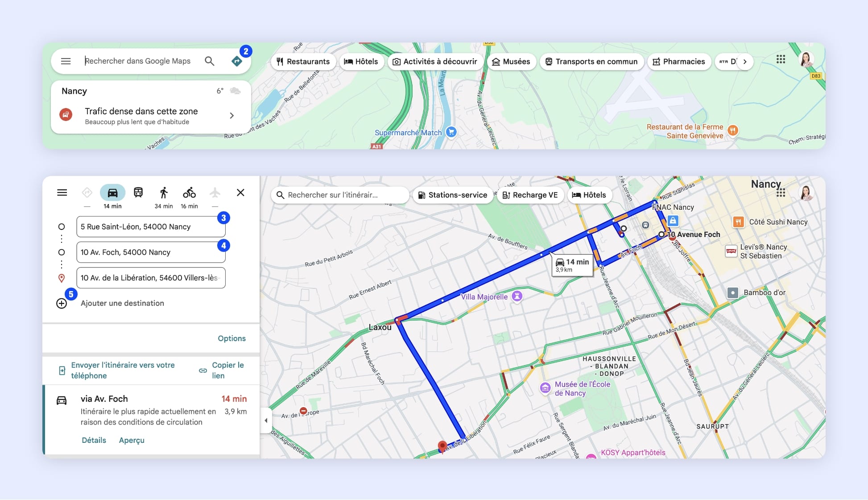Collapse the directions sidebar with the arrow
The height and width of the screenshot is (500, 868).
click(x=266, y=420)
